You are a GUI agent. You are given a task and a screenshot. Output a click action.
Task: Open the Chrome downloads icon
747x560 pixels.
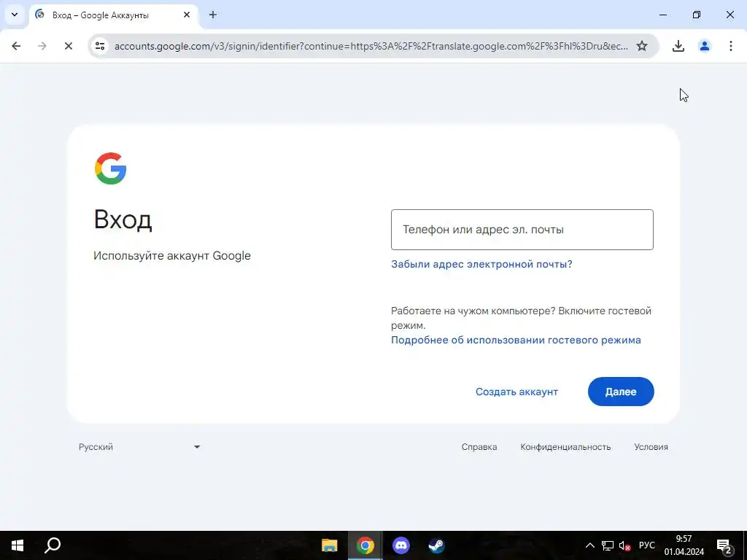coord(678,46)
